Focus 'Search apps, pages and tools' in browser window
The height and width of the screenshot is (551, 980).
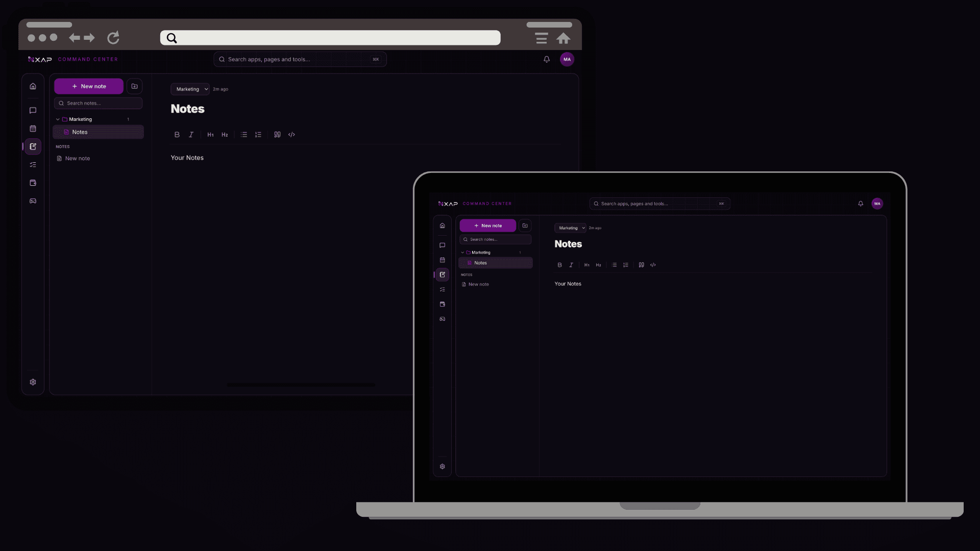coord(300,59)
